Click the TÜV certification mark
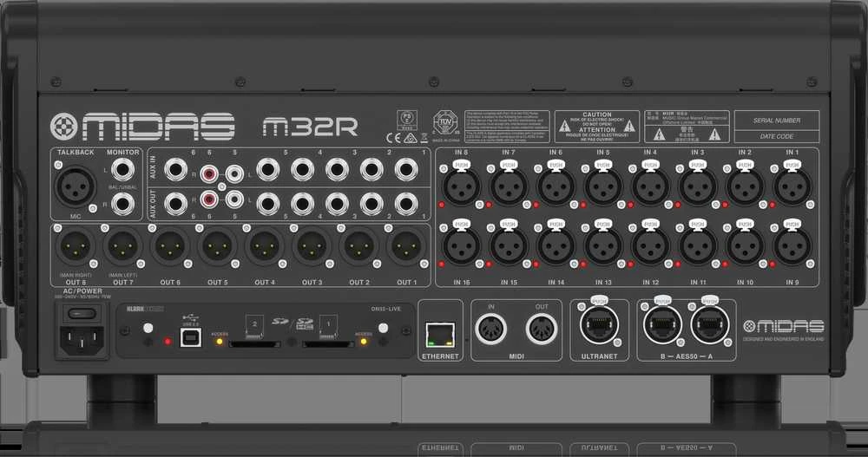Viewport: 868px width, 457px height. 445,122
